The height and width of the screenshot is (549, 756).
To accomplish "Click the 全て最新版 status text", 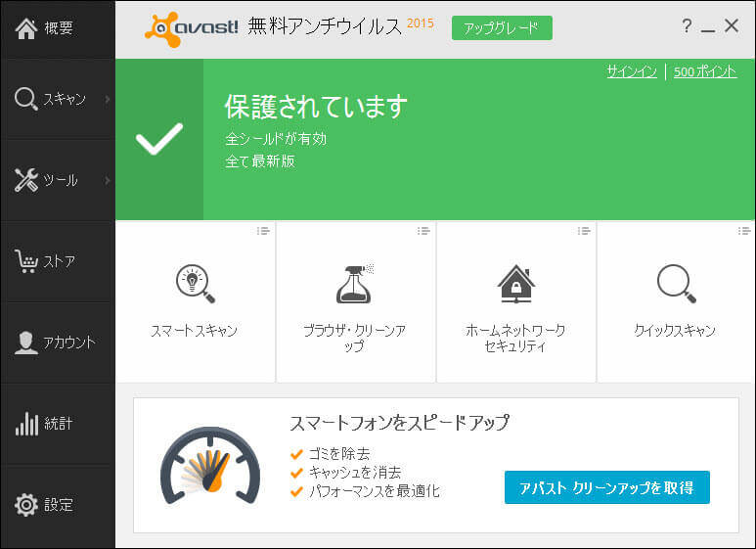I will [x=260, y=161].
